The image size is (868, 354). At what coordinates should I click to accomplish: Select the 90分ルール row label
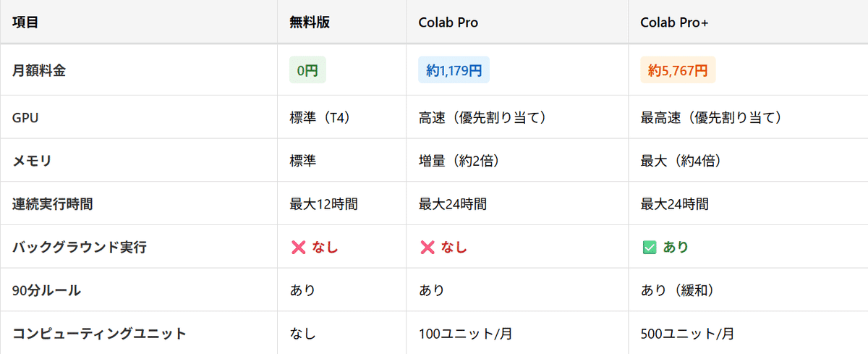tap(46, 291)
